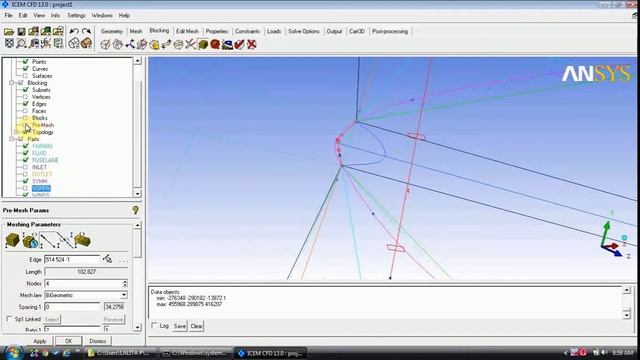Switch to the Solve Options tab
Screen dimensions: 640x360
pos(304,31)
